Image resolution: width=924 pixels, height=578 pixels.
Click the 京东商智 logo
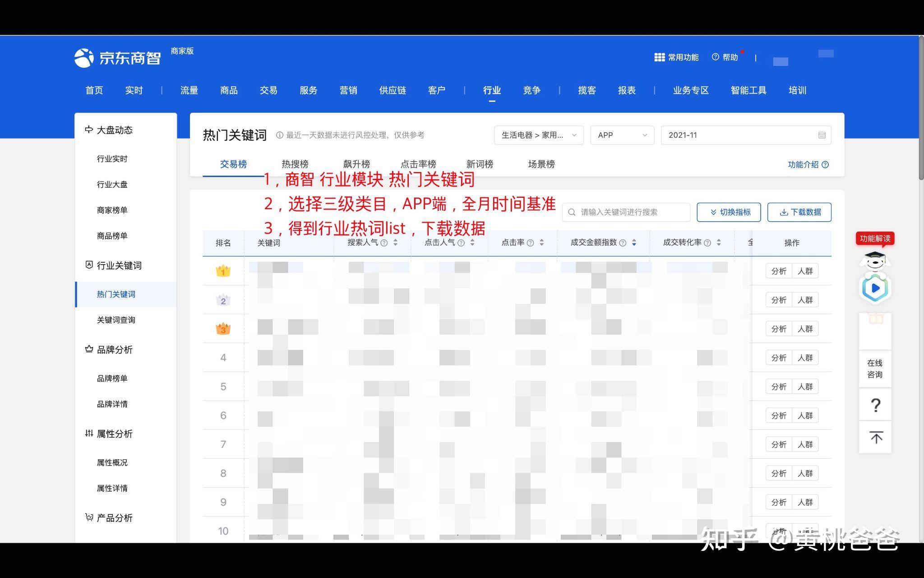click(x=118, y=58)
